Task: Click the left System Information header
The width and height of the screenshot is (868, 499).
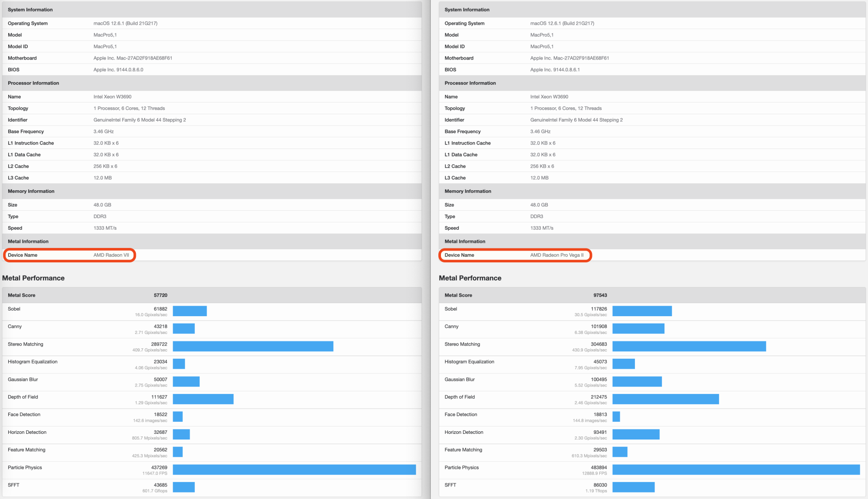Action: (x=30, y=10)
